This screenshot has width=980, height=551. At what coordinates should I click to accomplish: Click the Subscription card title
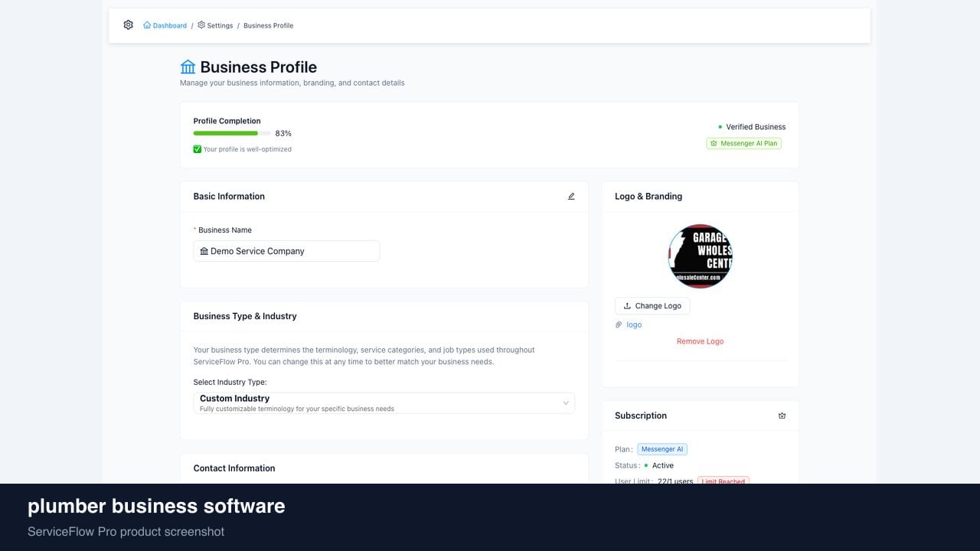tap(641, 416)
